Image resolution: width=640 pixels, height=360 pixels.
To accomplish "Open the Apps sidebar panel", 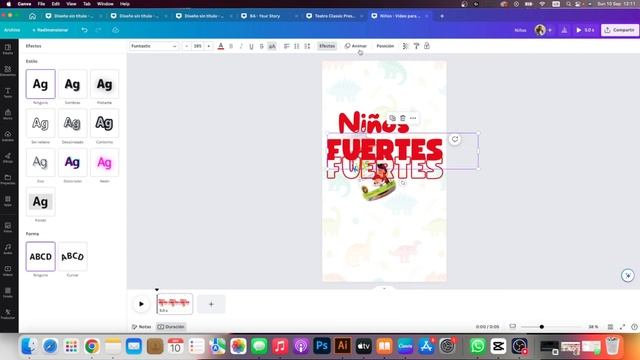I will point(8,201).
